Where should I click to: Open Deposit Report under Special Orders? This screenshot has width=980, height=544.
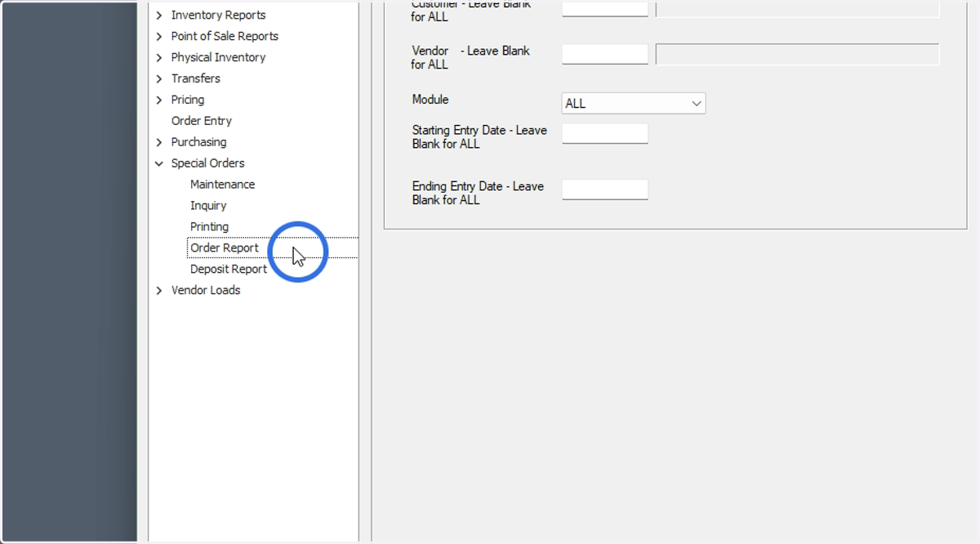229,270
